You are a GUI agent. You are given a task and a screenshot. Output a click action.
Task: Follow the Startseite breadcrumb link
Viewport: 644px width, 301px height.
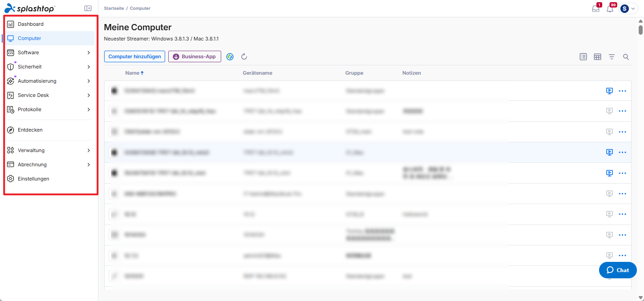114,8
